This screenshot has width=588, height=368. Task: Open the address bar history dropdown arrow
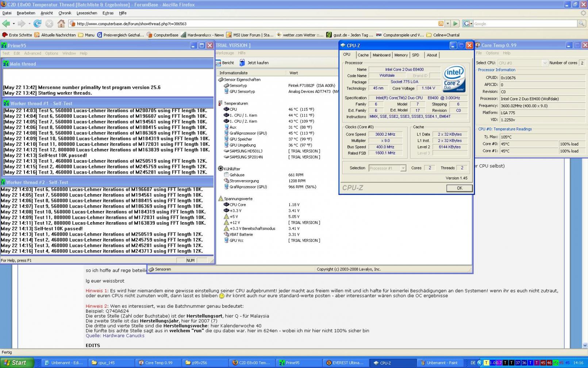pos(448,24)
